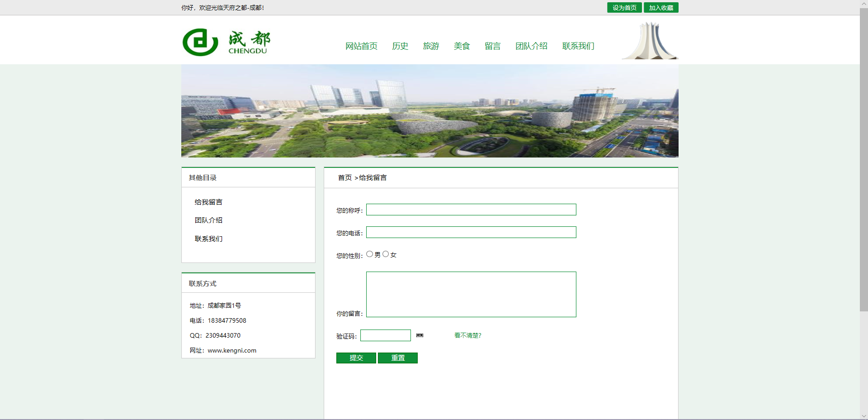
Task: Open the 历史 navigation item
Action: click(x=400, y=46)
